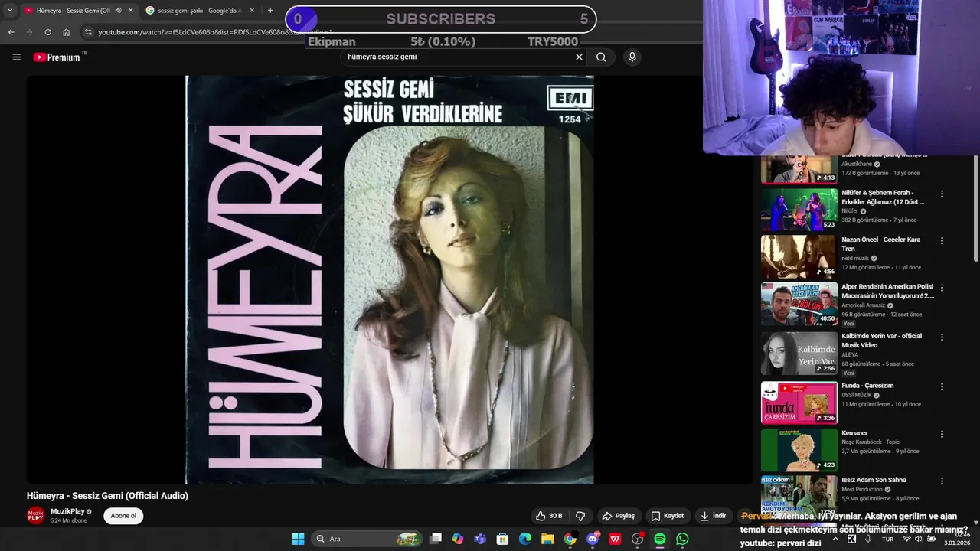Dislike the Hümeyra video

coord(580,516)
